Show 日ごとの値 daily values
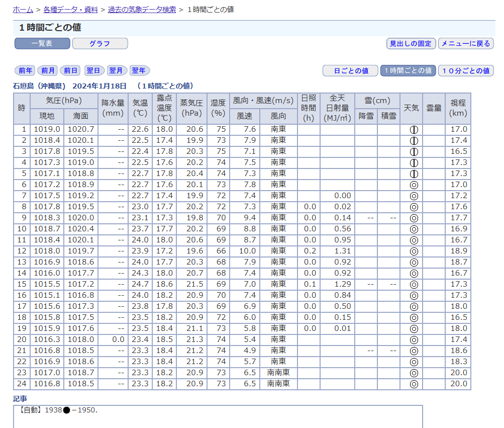The image size is (504, 428). point(350,71)
